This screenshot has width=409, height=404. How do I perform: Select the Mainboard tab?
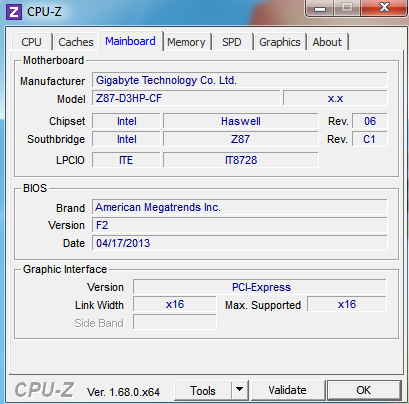click(130, 41)
